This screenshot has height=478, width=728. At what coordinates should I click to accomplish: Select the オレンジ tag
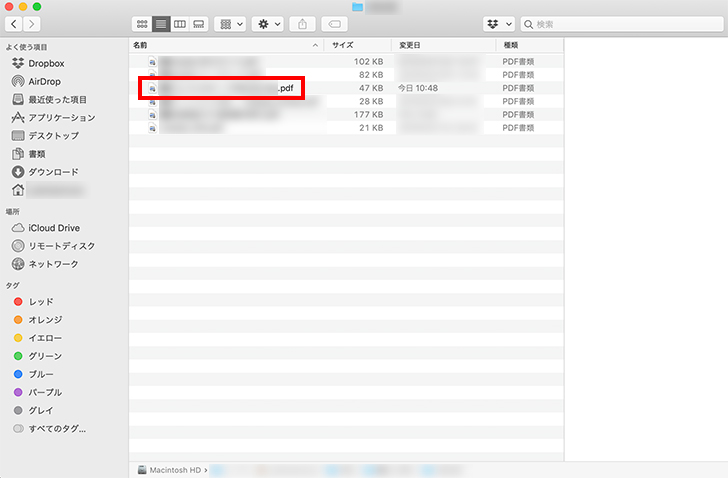[38, 320]
